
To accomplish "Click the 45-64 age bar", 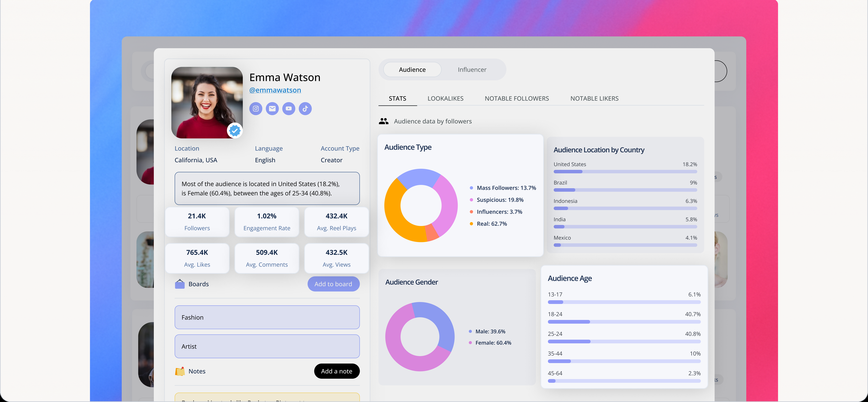I will [x=624, y=381].
